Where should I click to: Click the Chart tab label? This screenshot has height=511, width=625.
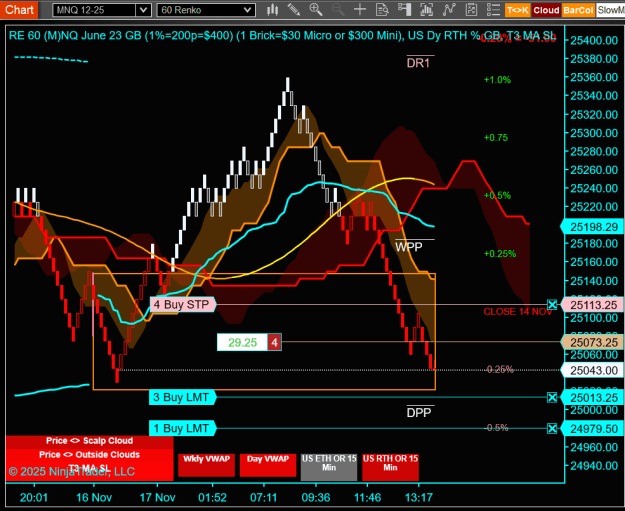19,10
